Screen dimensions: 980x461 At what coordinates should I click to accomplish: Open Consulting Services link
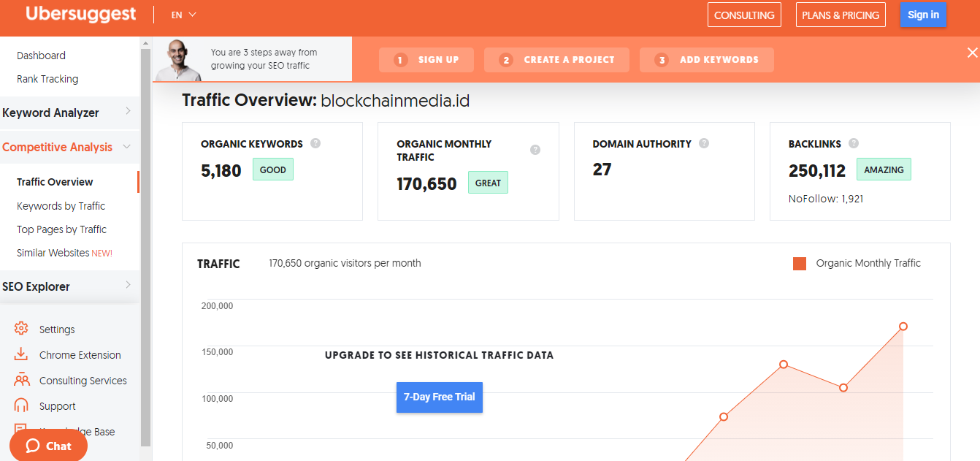83,381
